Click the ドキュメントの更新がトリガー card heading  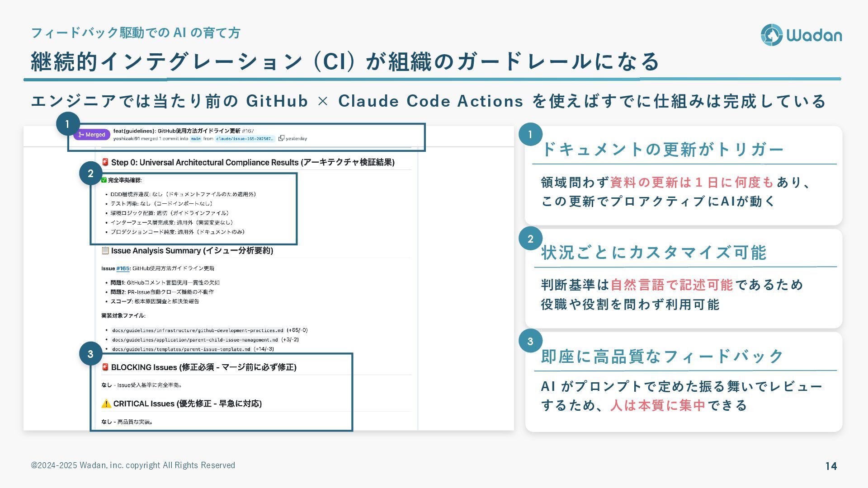tap(662, 149)
